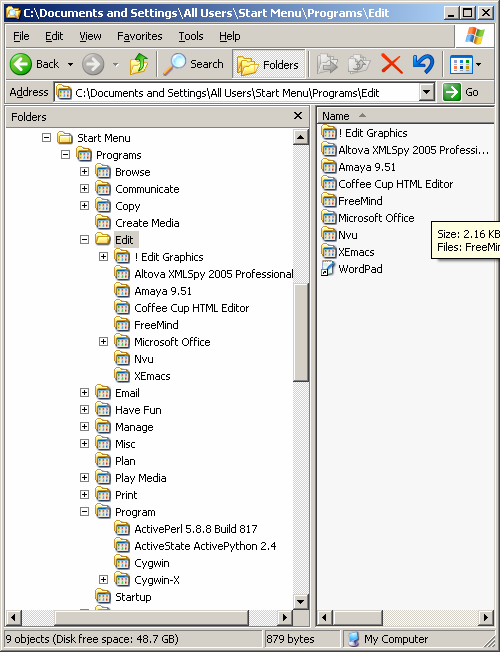Viewport: 500px width, 652px height.
Task: Open the Edit menu
Action: click(x=54, y=37)
